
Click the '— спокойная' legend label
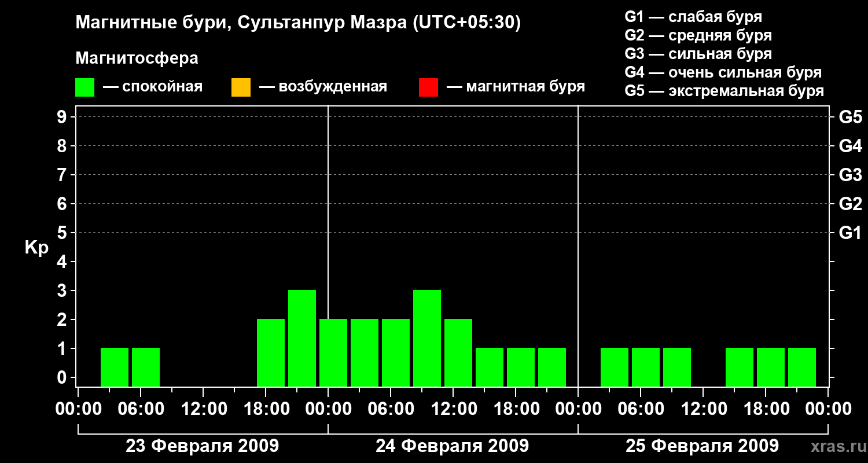pos(153,87)
